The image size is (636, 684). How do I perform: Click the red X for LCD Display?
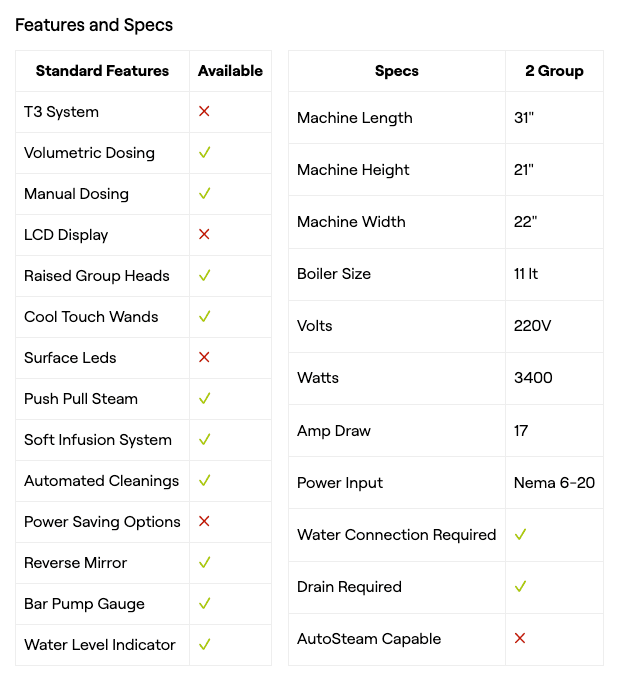click(204, 235)
